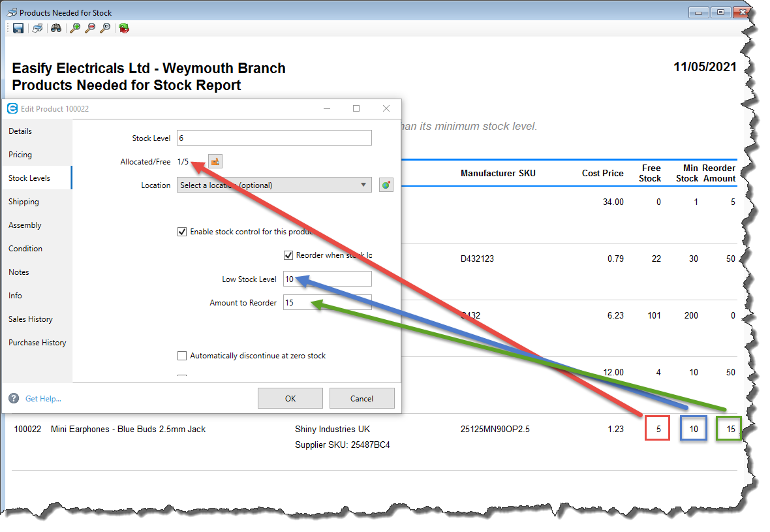
Task: Open the location manager globe icon
Action: click(386, 185)
